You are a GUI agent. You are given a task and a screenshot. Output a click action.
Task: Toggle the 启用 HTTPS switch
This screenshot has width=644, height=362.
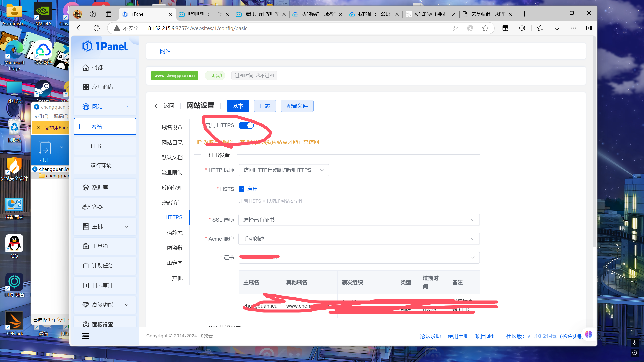pyautogui.click(x=246, y=125)
